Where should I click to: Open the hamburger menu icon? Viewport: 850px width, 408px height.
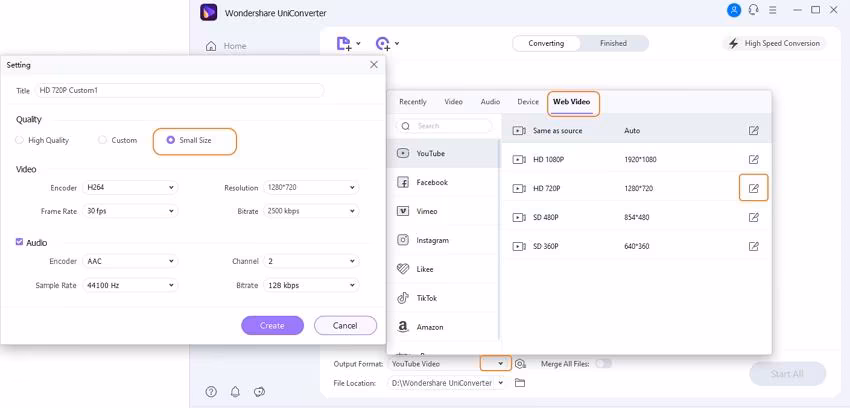[772, 10]
